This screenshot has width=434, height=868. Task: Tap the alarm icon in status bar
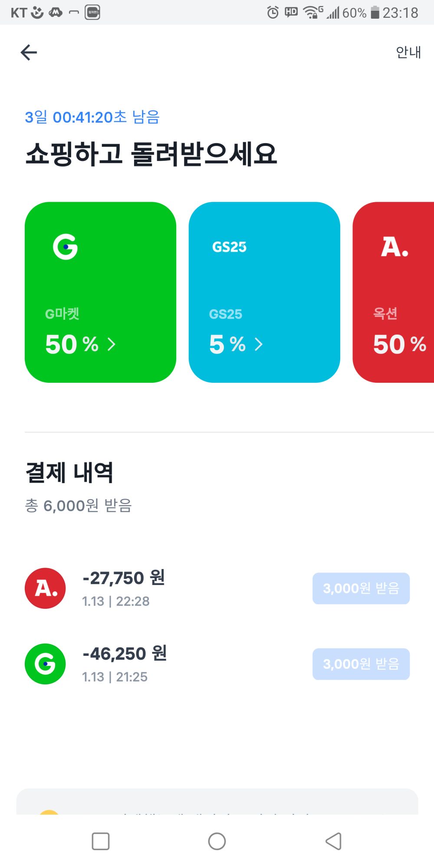coord(273,13)
